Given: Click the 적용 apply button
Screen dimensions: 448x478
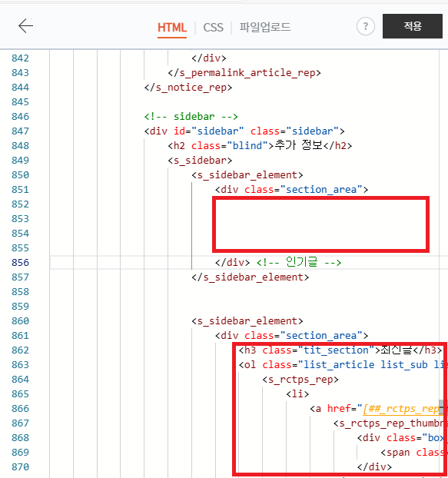Looking at the screenshot, I should 413,26.
